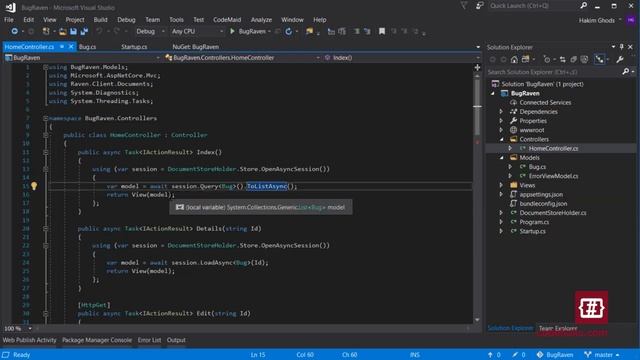640x360 pixels.
Task: Select DocumentStoreHolder.cs in Solution Explorer
Action: (553, 213)
